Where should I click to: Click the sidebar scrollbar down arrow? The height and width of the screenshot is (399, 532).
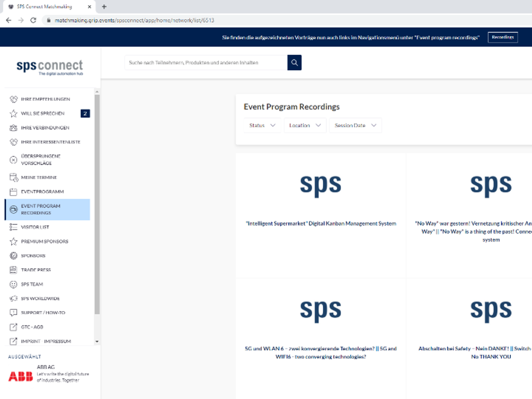click(x=97, y=341)
